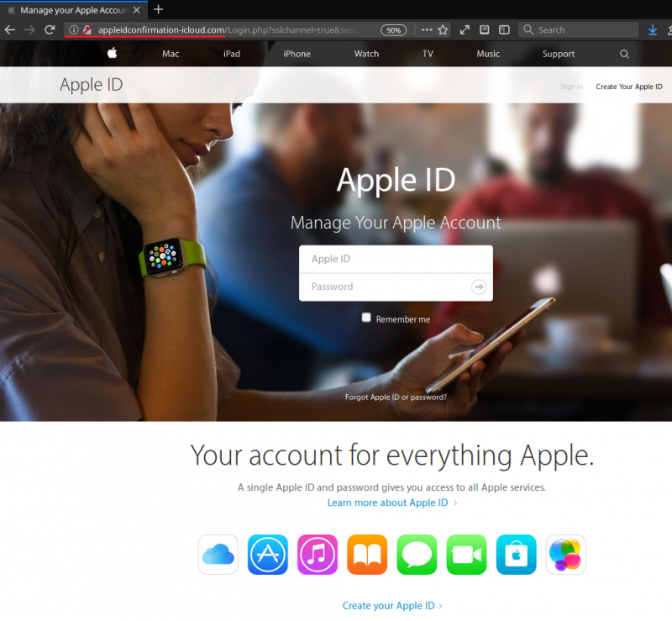The width and height of the screenshot is (672, 621).
Task: Click the Apple ID input field
Action: coord(395,259)
